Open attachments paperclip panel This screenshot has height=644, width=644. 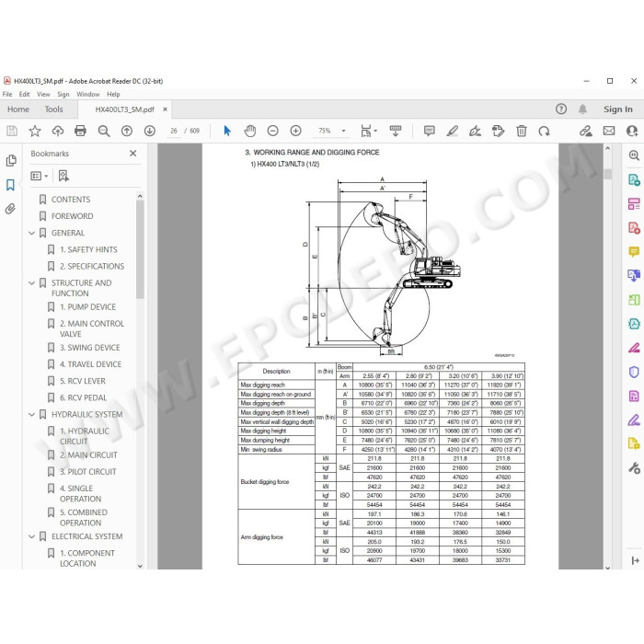tap(10, 209)
